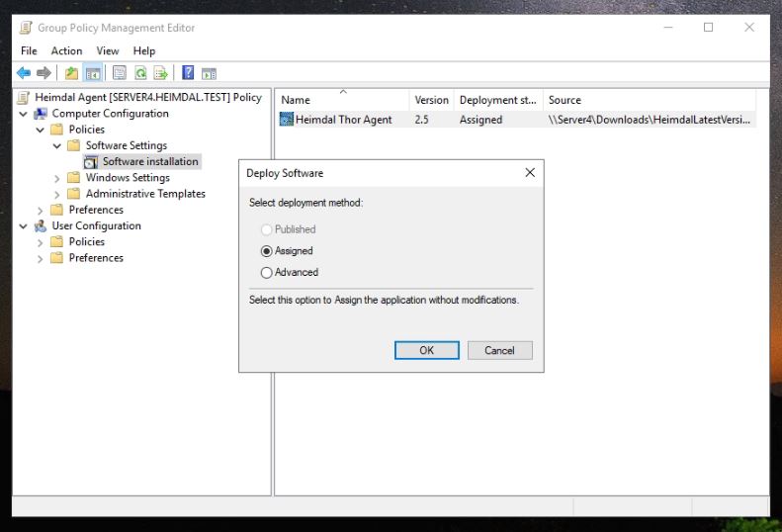Collapse the Software Settings node
The width and height of the screenshot is (782, 532).
click(57, 145)
